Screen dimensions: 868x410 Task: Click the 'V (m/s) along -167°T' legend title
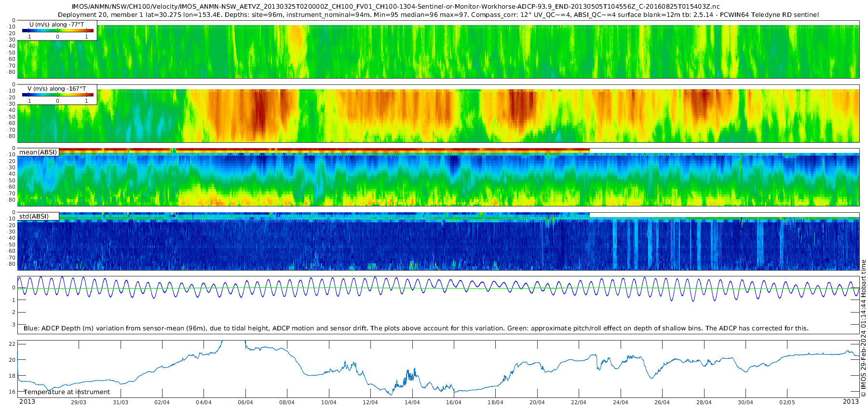pyautogui.click(x=57, y=89)
